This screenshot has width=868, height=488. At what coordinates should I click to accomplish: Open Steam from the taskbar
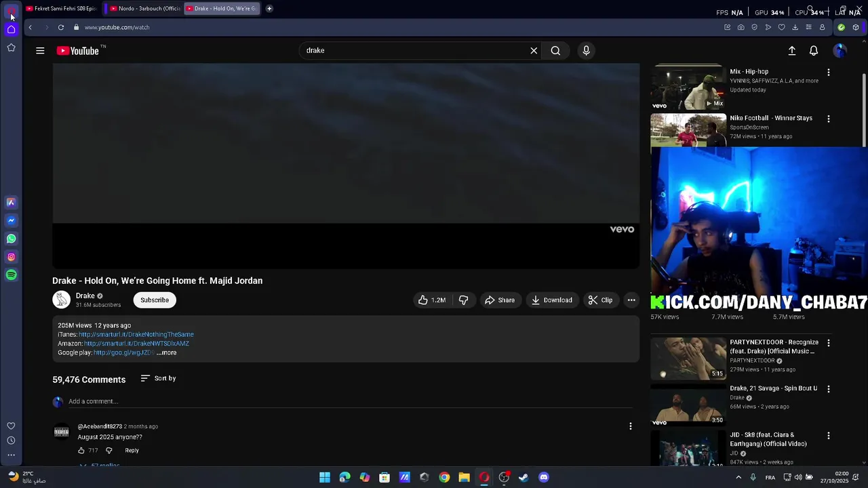pyautogui.click(x=524, y=478)
